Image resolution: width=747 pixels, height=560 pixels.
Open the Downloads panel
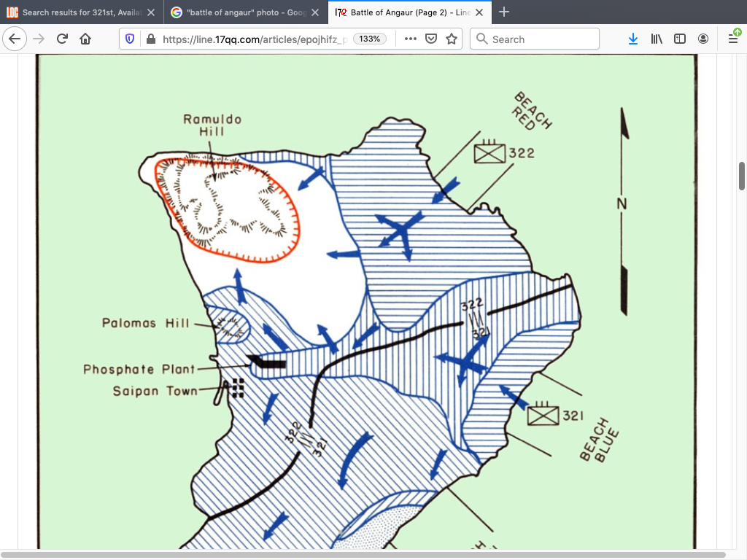click(632, 39)
